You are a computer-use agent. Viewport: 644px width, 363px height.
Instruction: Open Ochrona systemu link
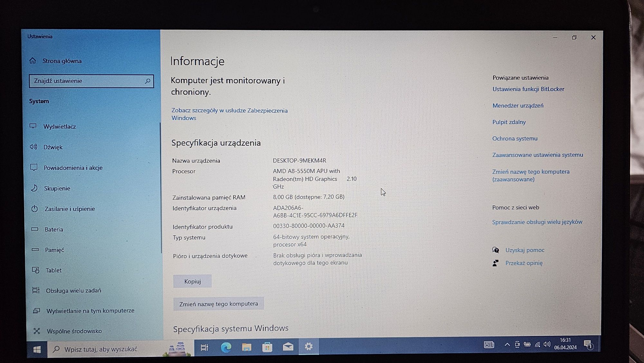(x=515, y=139)
